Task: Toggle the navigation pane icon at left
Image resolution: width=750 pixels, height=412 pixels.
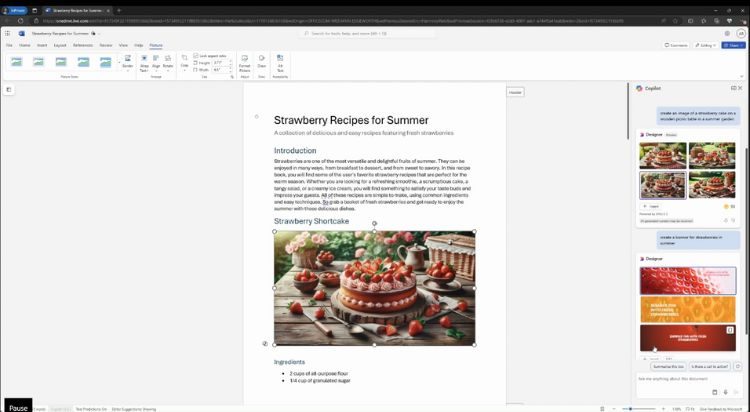Action: (9, 89)
